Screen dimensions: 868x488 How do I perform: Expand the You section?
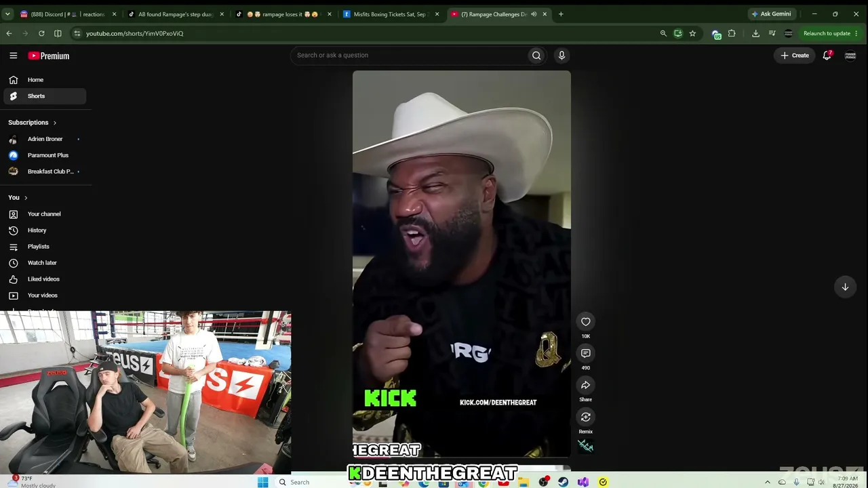[x=18, y=198]
